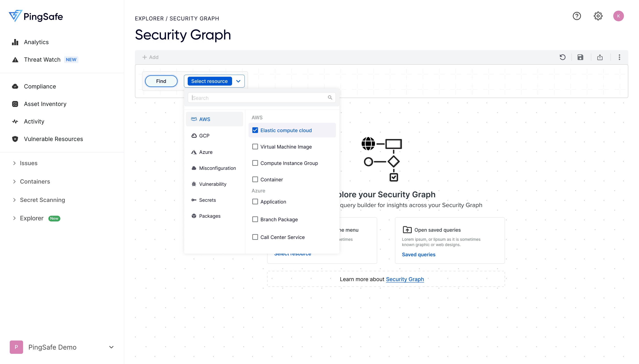
Task: Open the Saved queries link
Action: tap(418, 254)
